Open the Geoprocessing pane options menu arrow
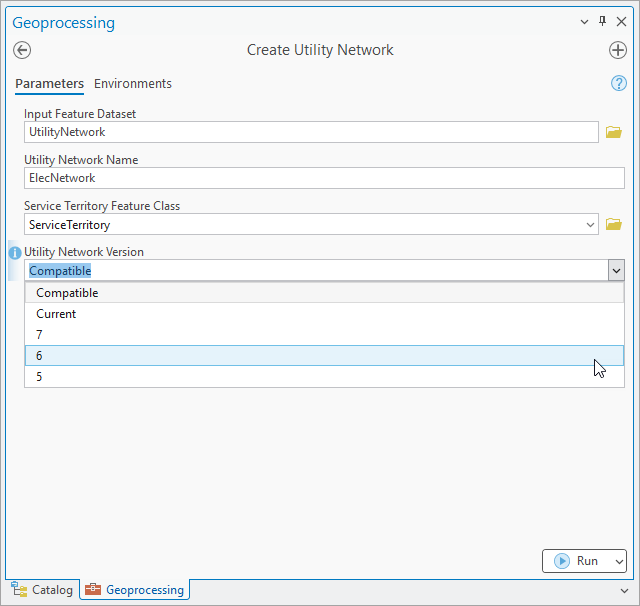The width and height of the screenshot is (640, 606). tap(585, 21)
